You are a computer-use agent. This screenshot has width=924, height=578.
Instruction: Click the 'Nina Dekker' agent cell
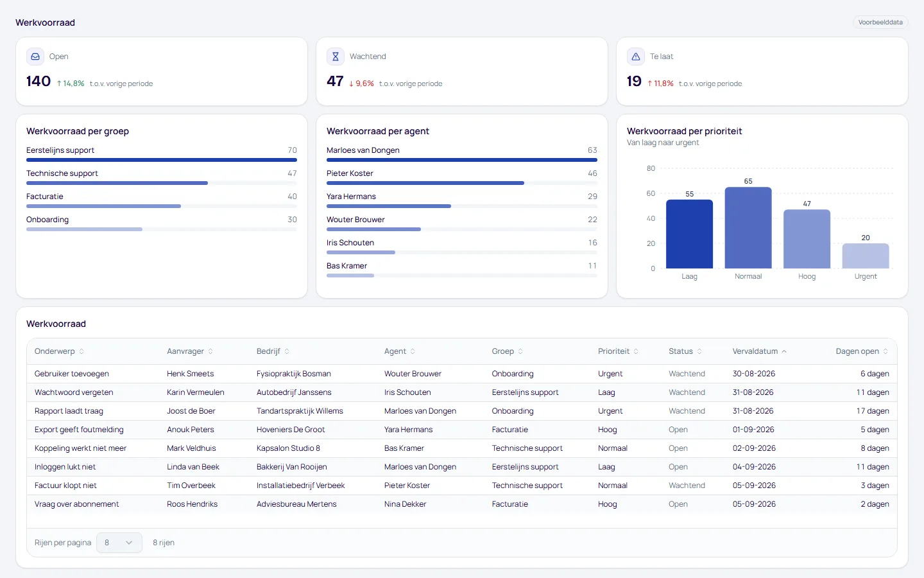point(405,504)
